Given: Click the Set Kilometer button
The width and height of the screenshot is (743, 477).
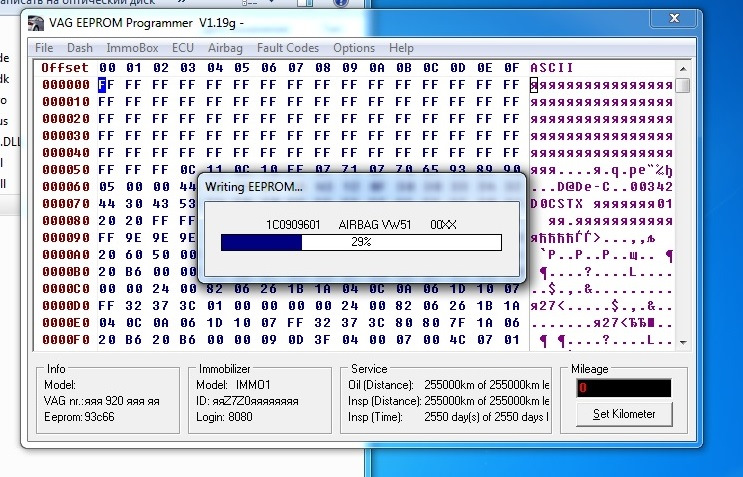Looking at the screenshot, I should 624,414.
